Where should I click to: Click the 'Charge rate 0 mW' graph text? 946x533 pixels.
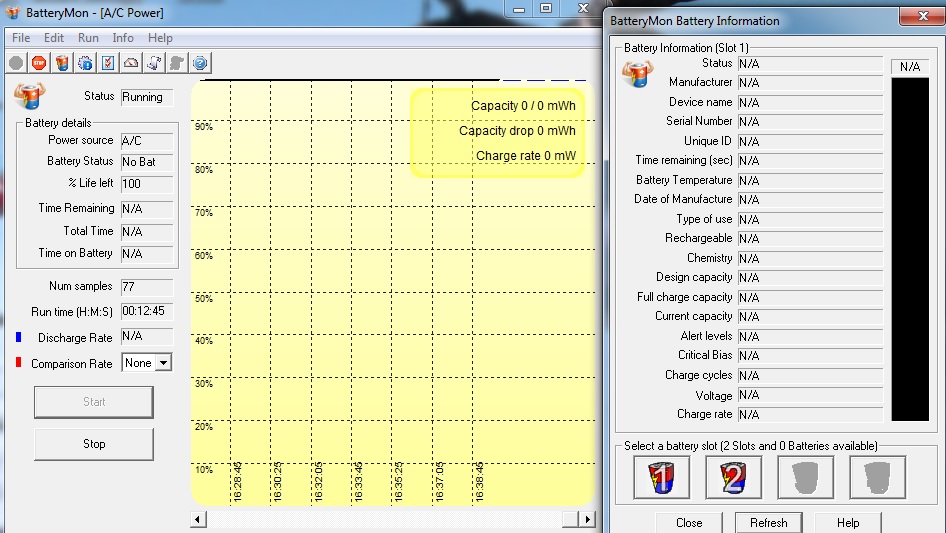pyautogui.click(x=525, y=156)
